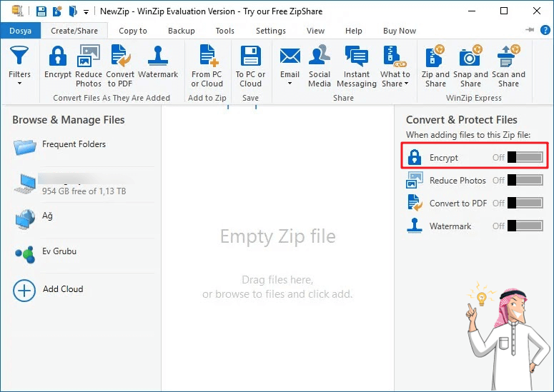Save To PC or Cloud
Viewport: 554px width, 392px height.
click(x=250, y=66)
